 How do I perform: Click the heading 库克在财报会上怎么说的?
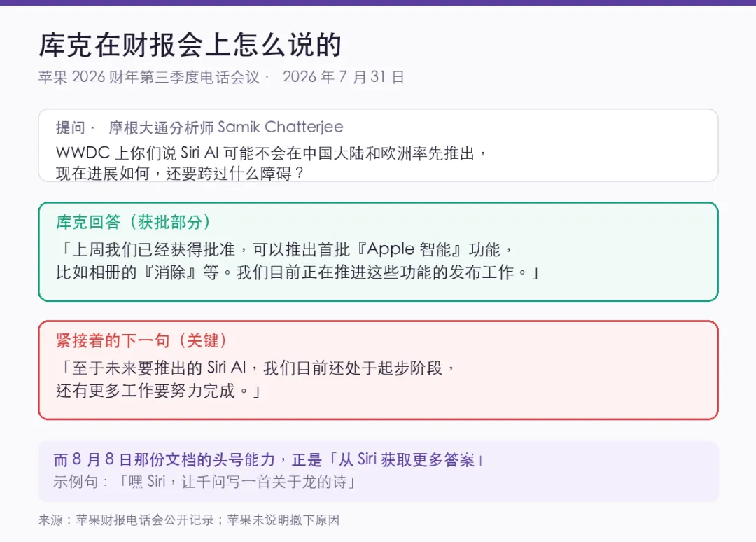[190, 46]
